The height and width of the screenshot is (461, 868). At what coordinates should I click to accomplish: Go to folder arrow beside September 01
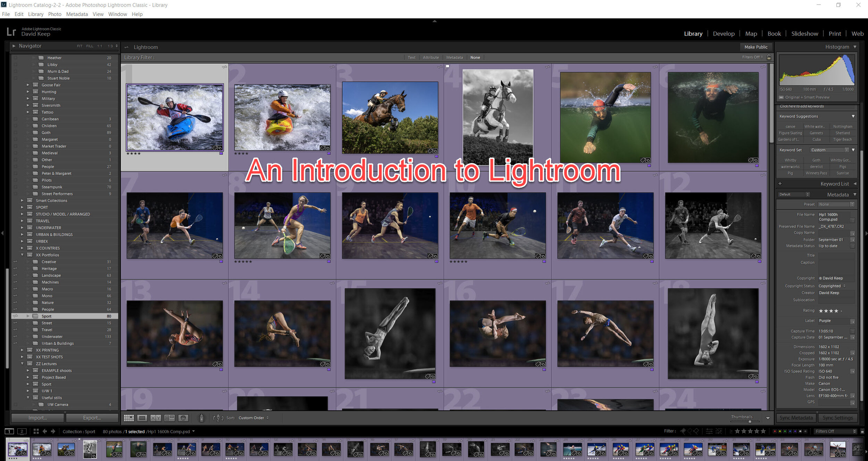click(852, 240)
